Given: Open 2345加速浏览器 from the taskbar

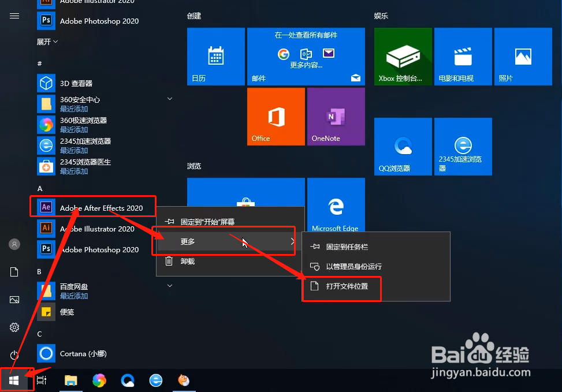Looking at the screenshot, I should click(x=155, y=380).
